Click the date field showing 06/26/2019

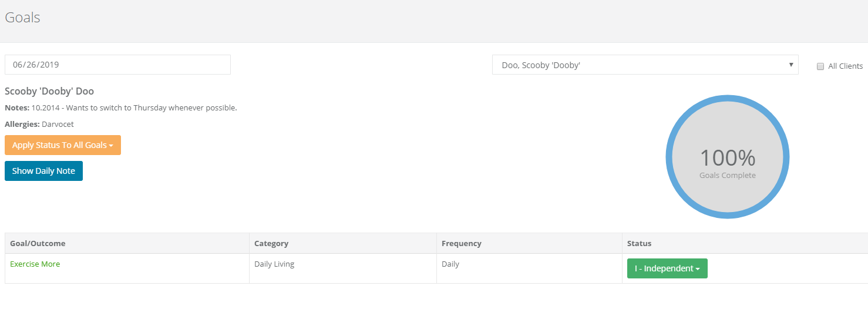click(117, 65)
